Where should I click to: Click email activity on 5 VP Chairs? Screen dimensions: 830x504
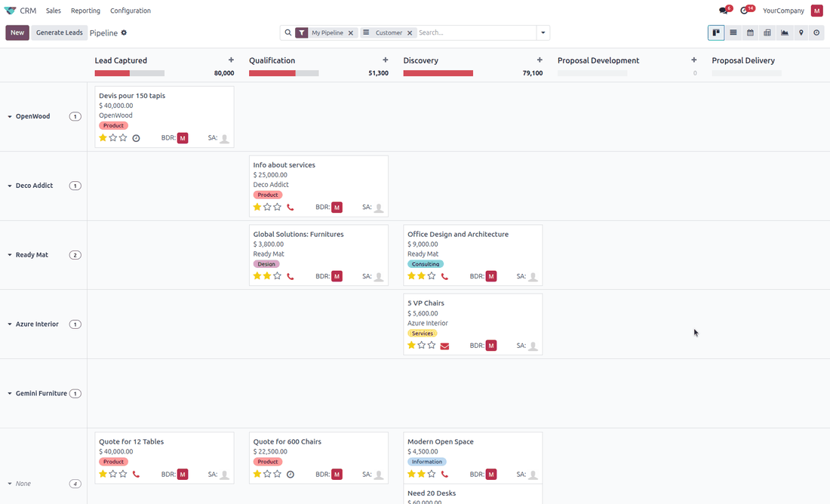tap(444, 346)
